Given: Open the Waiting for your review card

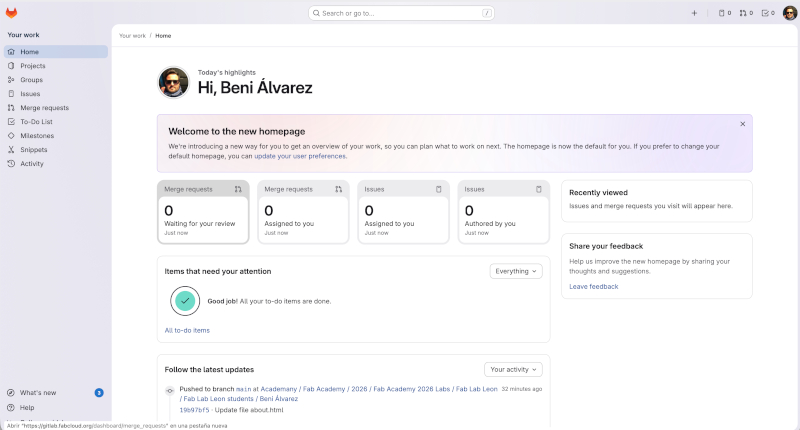Looking at the screenshot, I should coord(203,212).
